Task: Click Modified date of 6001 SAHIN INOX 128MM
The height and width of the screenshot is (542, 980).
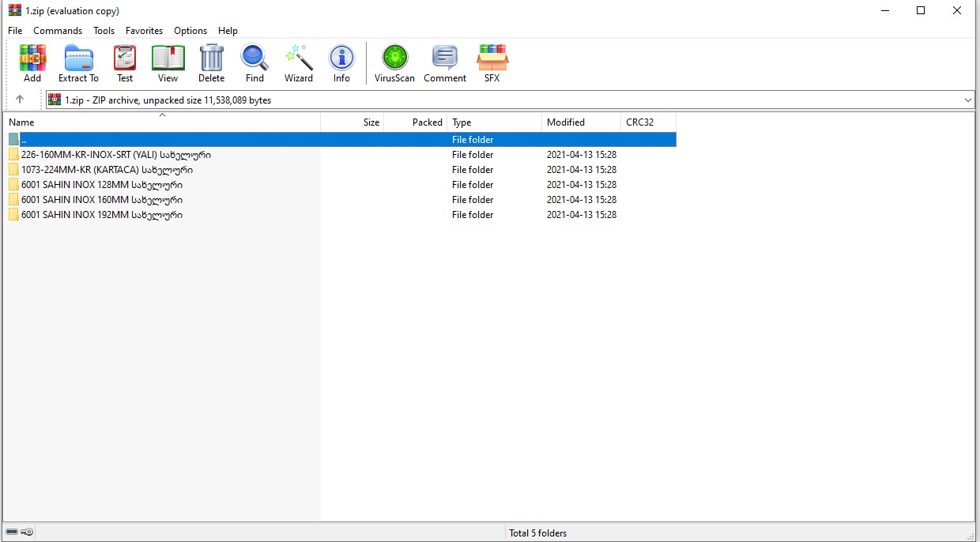Action: (x=582, y=185)
